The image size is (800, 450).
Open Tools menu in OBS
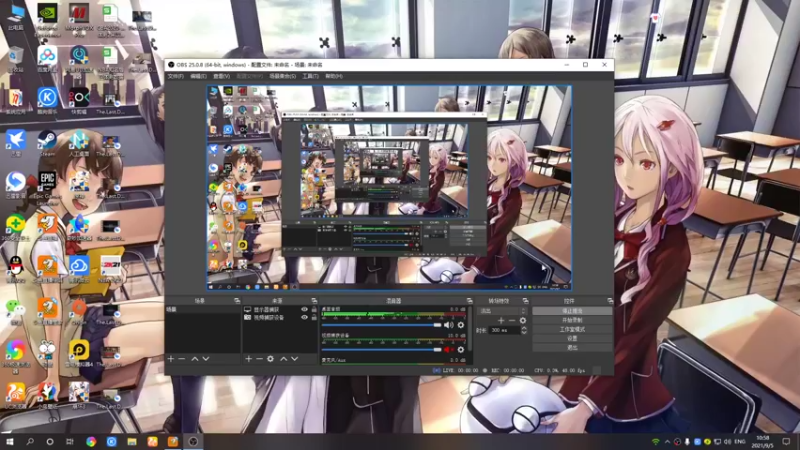[310, 76]
